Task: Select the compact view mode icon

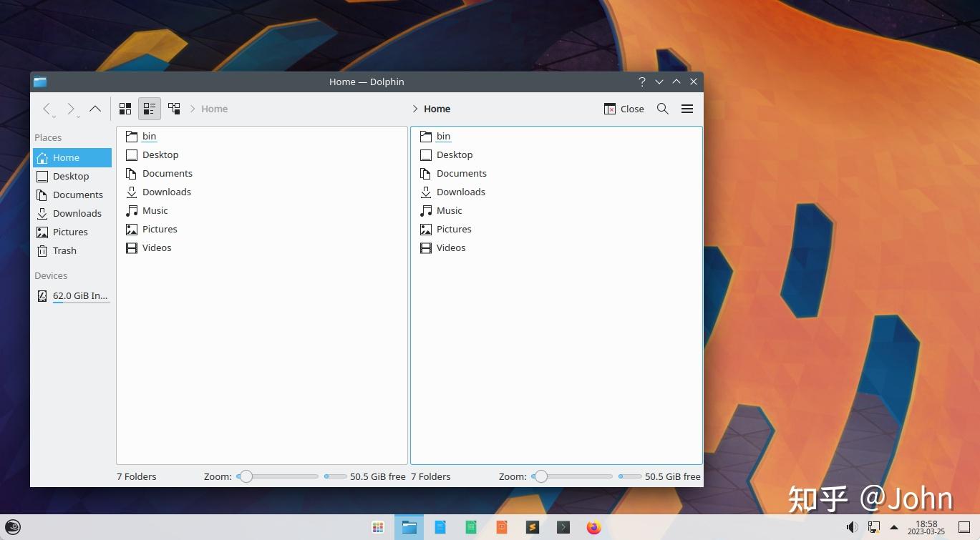Action: pos(149,108)
